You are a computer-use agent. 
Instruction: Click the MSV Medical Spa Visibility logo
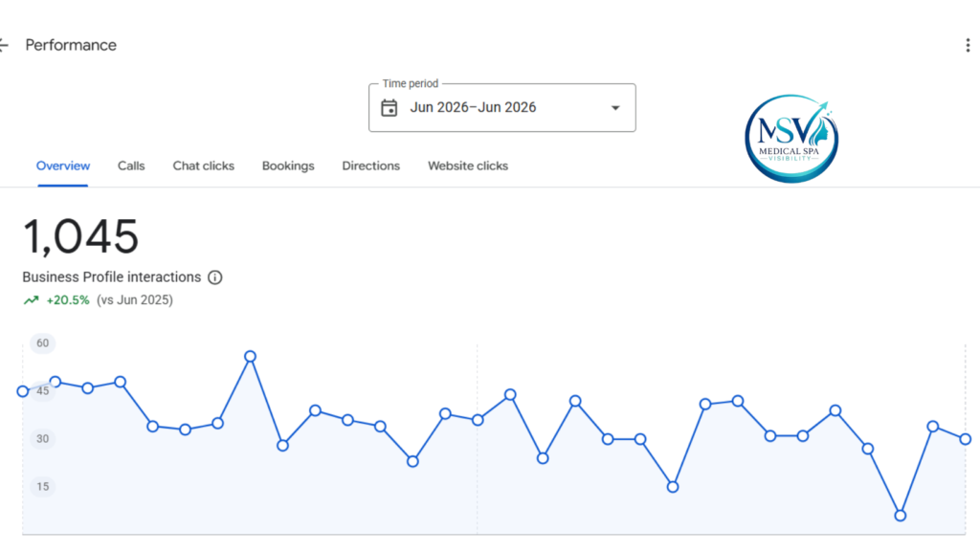coord(791,139)
